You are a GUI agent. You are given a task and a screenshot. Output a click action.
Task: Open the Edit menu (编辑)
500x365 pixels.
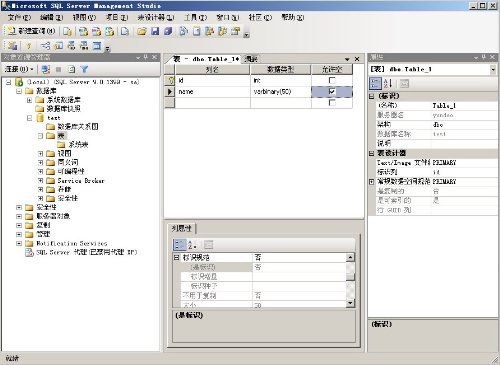pyautogui.click(x=52, y=17)
